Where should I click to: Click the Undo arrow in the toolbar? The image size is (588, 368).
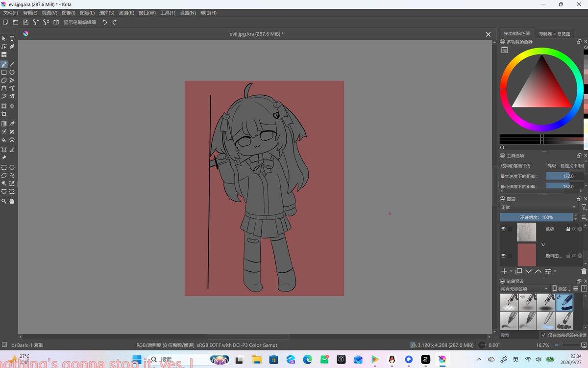coord(104,22)
